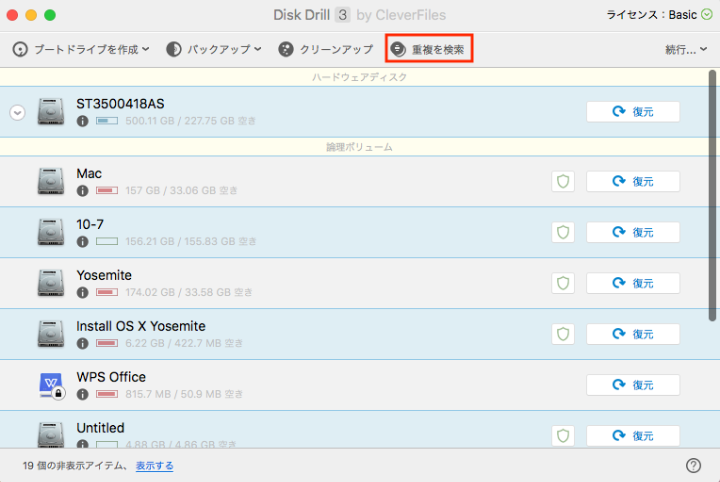The width and height of the screenshot is (720, 482).
Task: Click 復元 button for WPS Office
Action: pyautogui.click(x=633, y=385)
